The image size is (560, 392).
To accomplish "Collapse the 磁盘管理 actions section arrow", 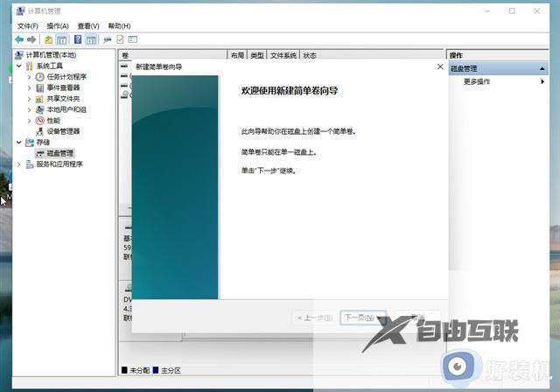I will 542,68.
